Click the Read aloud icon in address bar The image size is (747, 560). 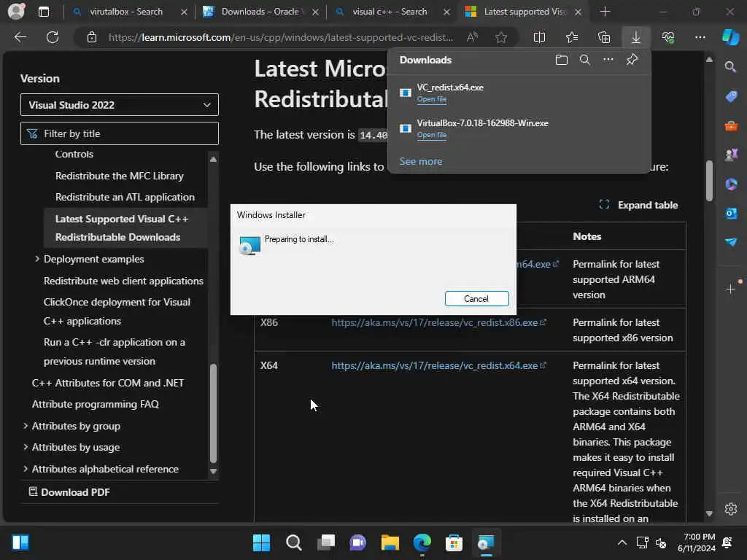pos(472,37)
